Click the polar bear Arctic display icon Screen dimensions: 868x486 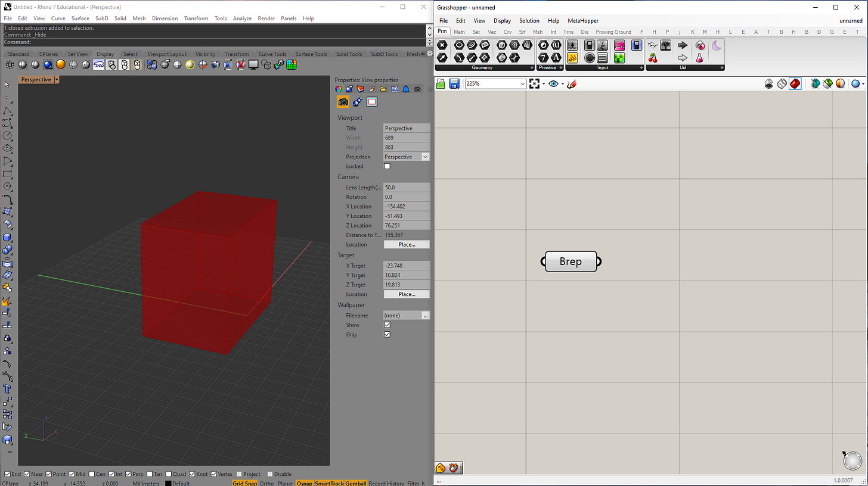[99, 64]
